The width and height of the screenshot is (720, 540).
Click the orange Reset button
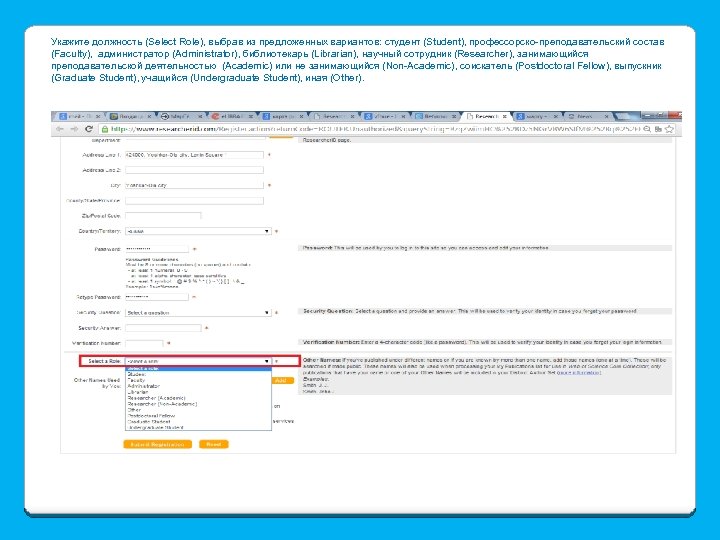click(214, 444)
